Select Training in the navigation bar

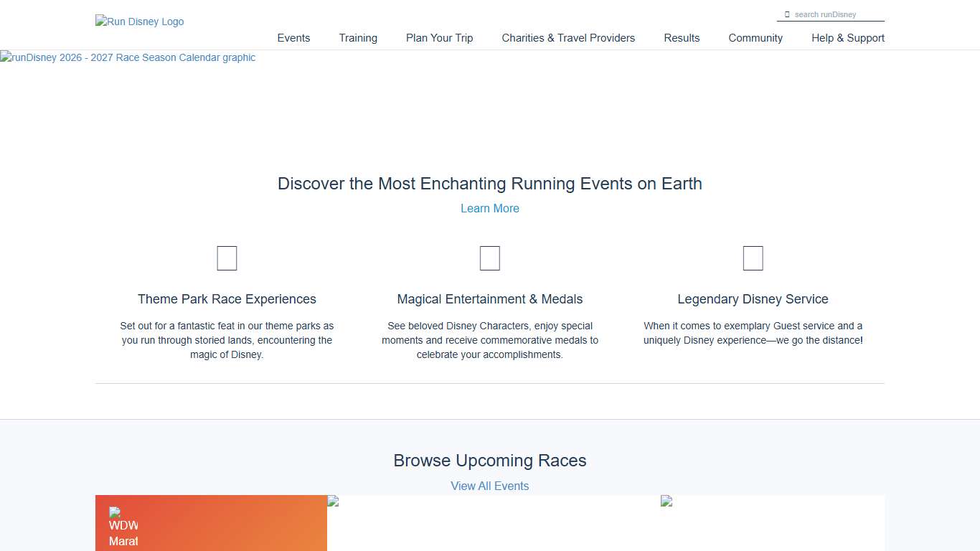click(x=358, y=38)
